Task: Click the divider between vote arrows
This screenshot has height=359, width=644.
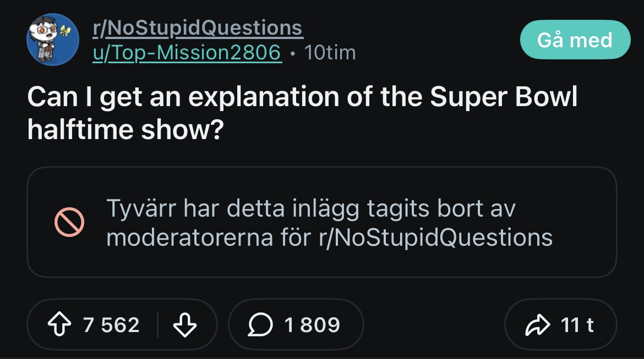Action: [x=158, y=325]
